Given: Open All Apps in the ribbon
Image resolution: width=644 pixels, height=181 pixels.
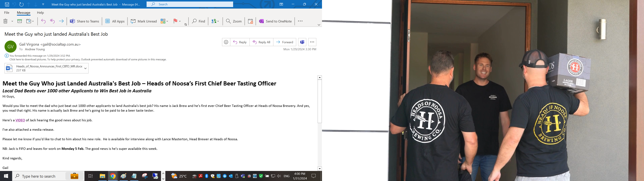Looking at the screenshot, I should point(115,21).
